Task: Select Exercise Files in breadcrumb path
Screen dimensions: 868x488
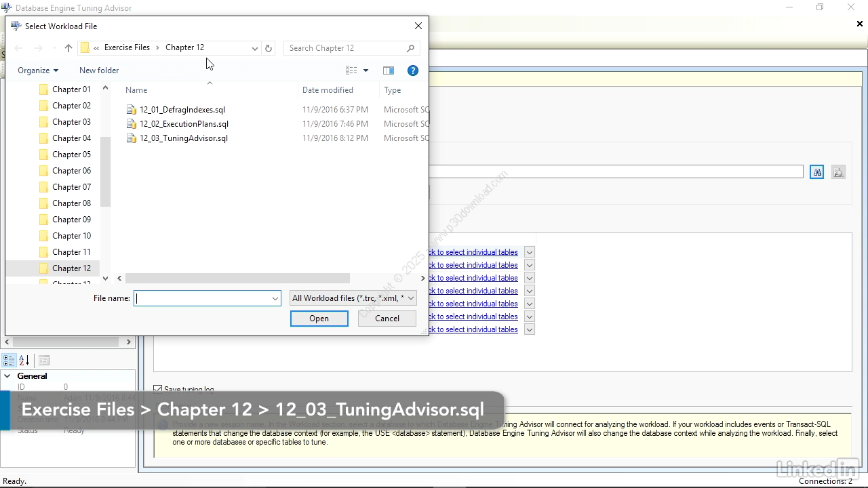Action: click(127, 47)
